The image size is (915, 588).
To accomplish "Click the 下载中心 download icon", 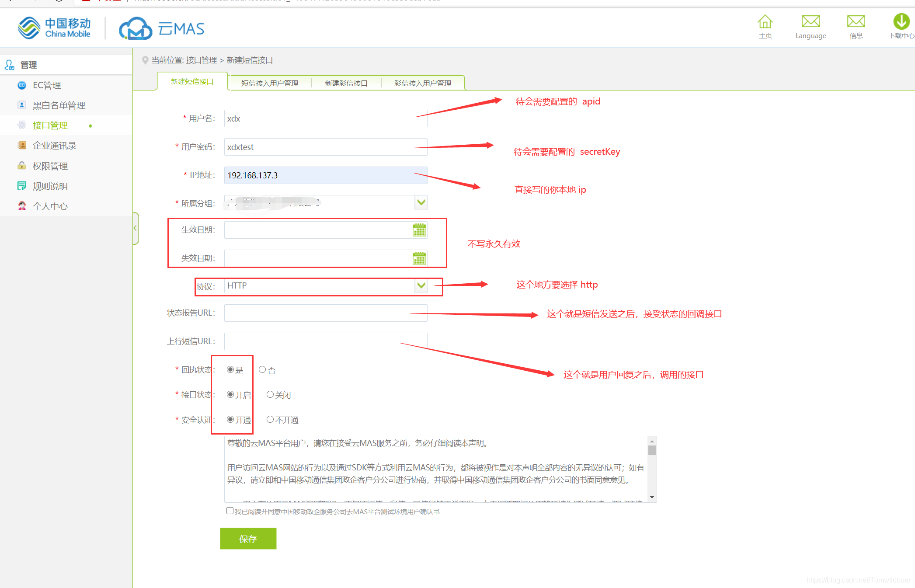I will coord(901,22).
